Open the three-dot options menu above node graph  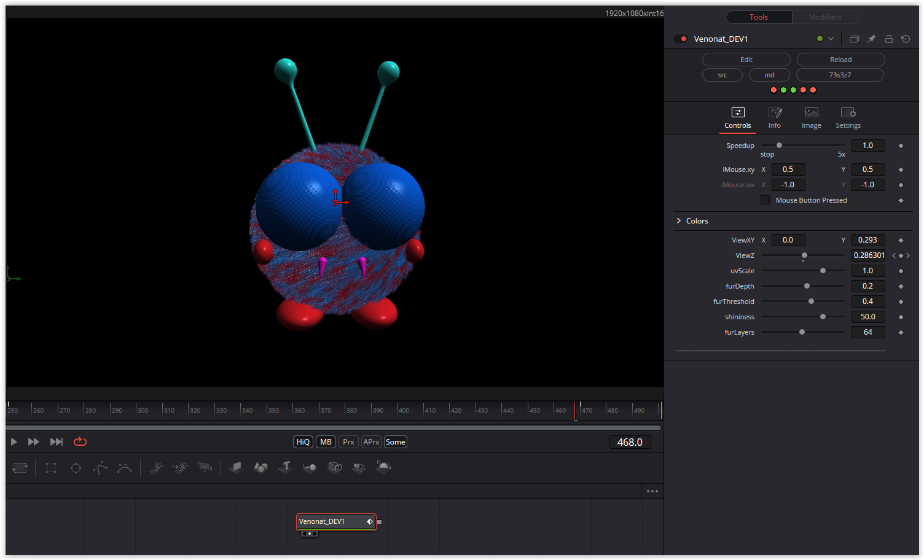coord(652,491)
